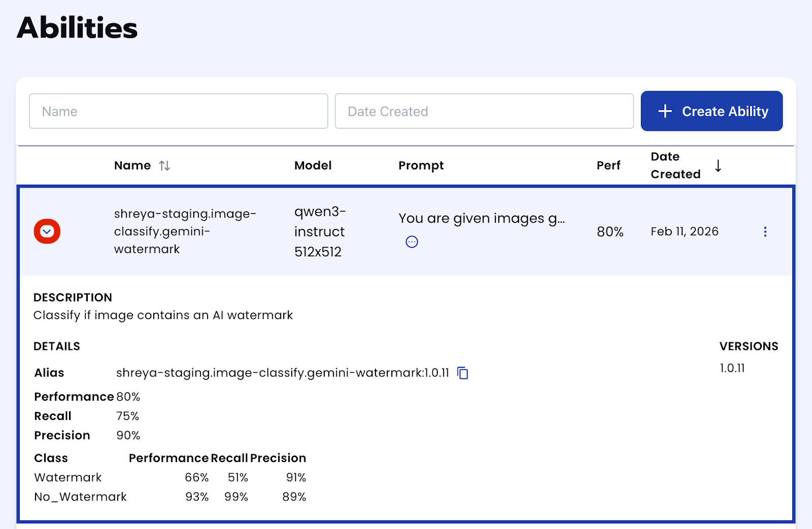Click the Perf column header

[608, 166]
